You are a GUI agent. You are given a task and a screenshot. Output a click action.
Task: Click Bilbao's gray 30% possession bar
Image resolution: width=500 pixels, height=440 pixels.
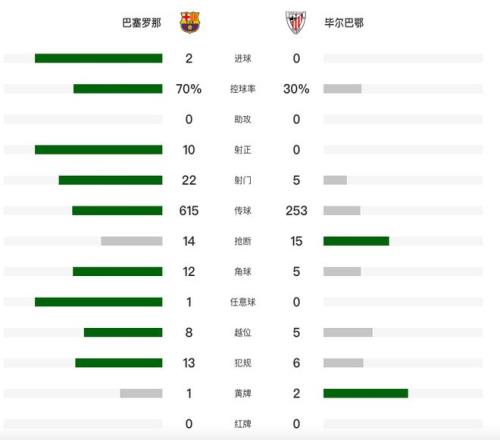click(x=342, y=89)
